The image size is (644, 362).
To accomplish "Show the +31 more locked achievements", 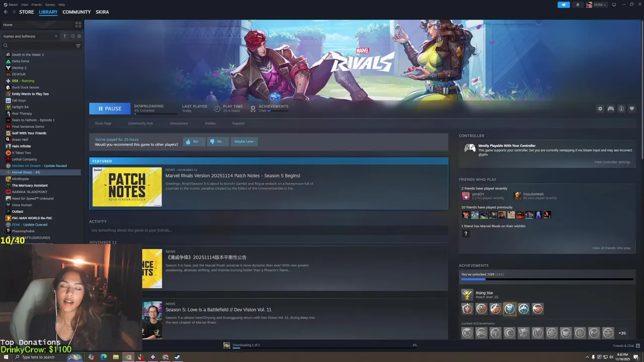I will click(x=622, y=333).
